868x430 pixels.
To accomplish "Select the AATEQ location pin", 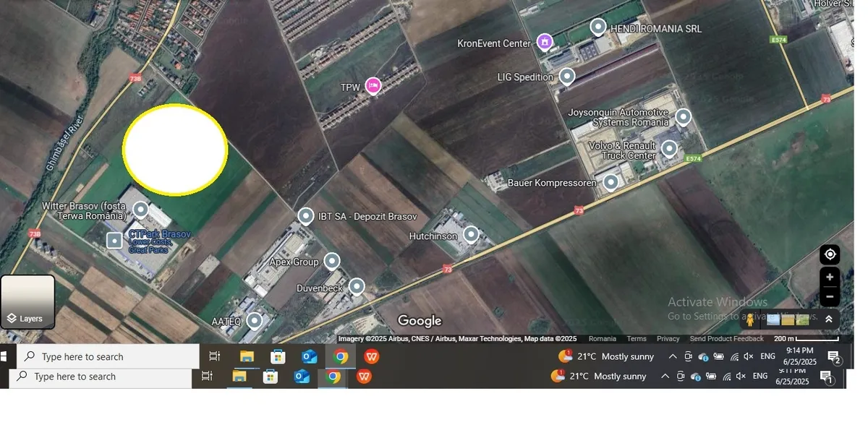I will [x=255, y=320].
